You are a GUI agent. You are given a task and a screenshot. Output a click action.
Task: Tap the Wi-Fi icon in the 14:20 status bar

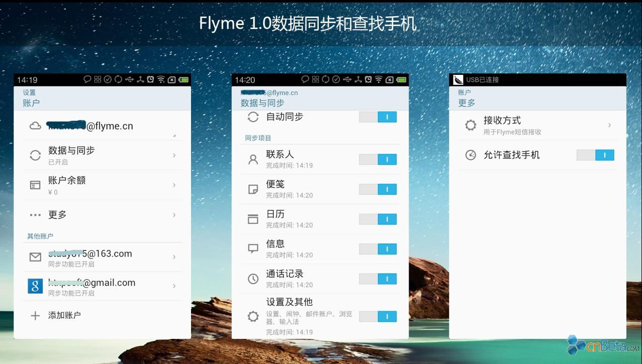click(x=379, y=79)
